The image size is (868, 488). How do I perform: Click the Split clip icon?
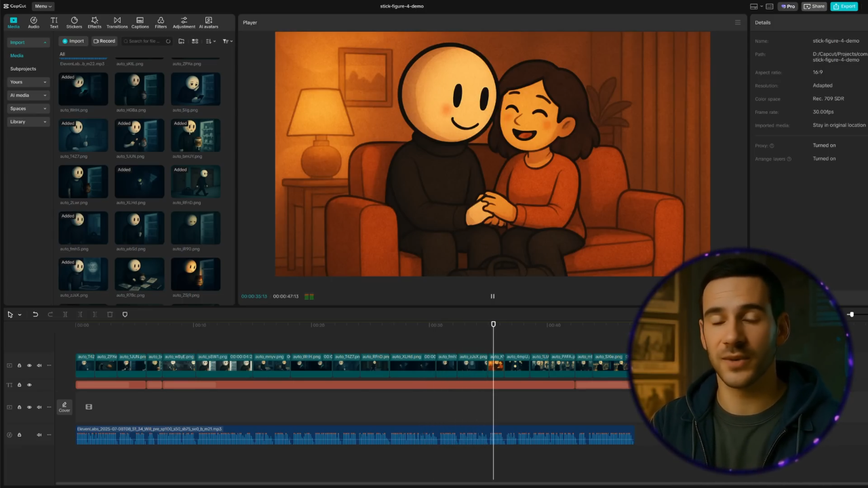[x=65, y=314]
